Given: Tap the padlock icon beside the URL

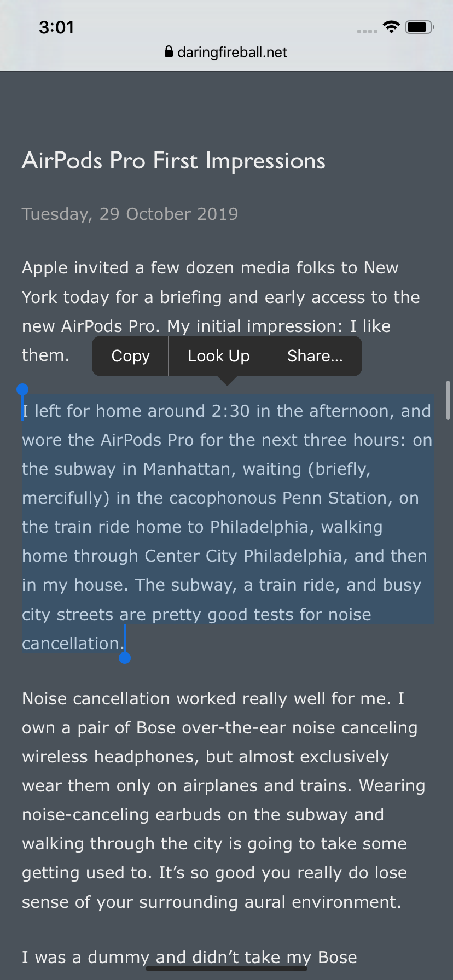Looking at the screenshot, I should click(x=169, y=52).
